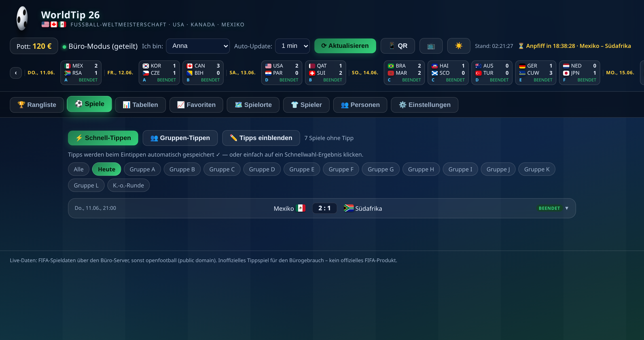Filter matches by Gruppe C
Screen dimensions: 644x340
pos(222,169)
